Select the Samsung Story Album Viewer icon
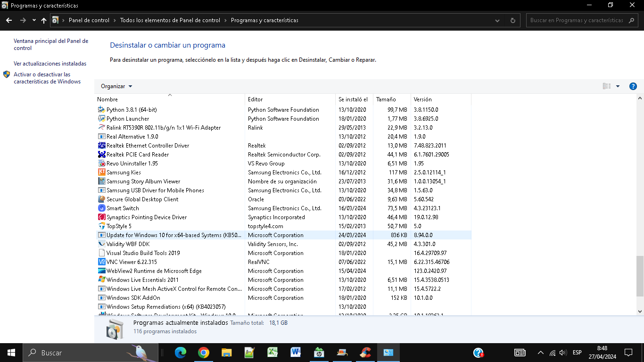This screenshot has width=644, height=362. tap(101, 181)
